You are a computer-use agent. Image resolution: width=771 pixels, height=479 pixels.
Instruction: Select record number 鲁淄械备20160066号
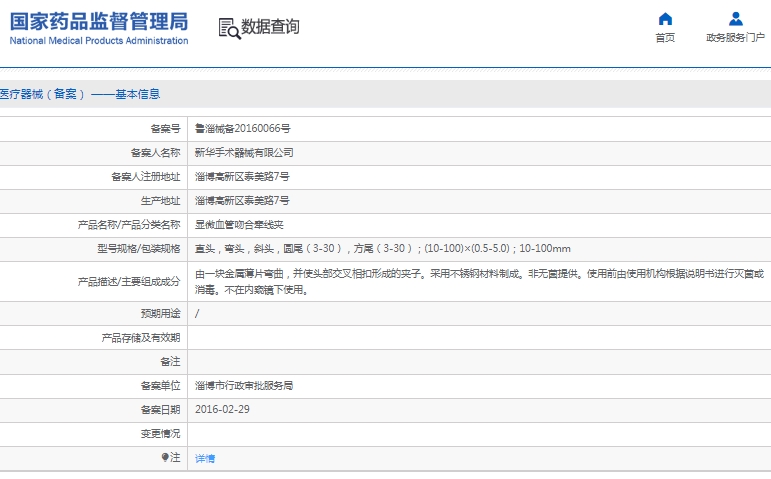[242, 128]
